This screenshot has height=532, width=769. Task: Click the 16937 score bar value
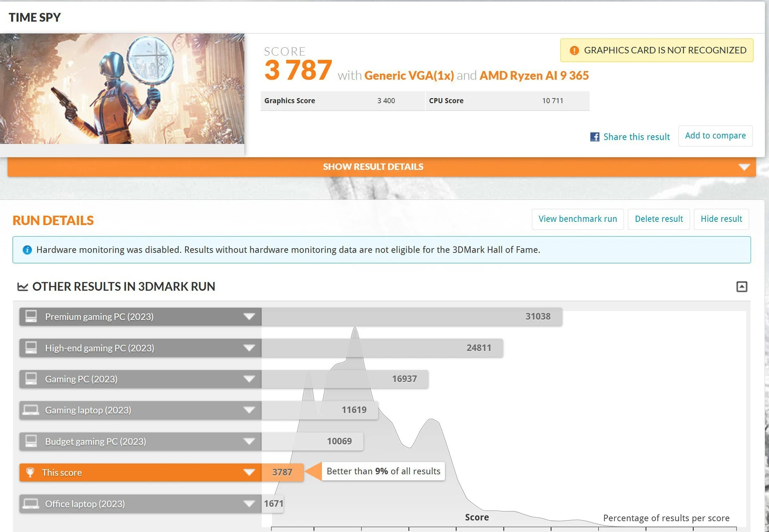(x=404, y=379)
